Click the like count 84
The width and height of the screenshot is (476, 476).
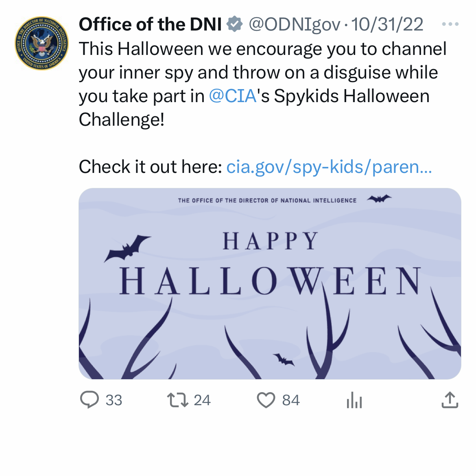[x=290, y=400]
